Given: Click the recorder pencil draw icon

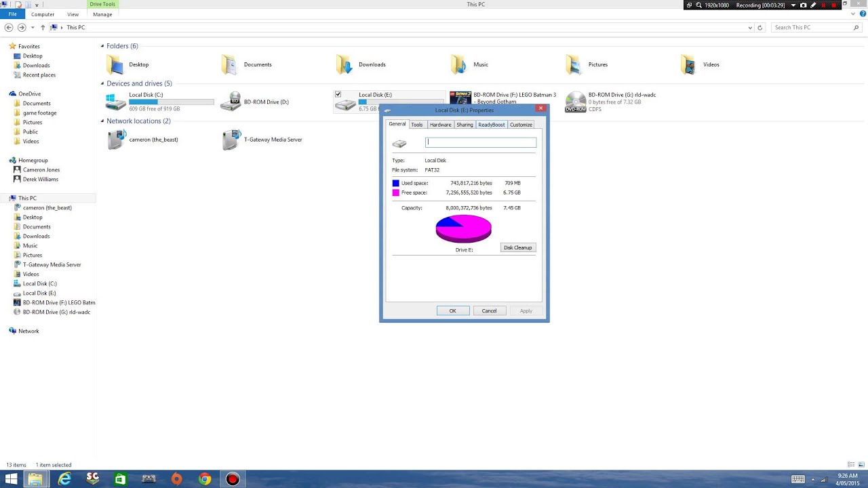Looking at the screenshot, I should coord(813,5).
